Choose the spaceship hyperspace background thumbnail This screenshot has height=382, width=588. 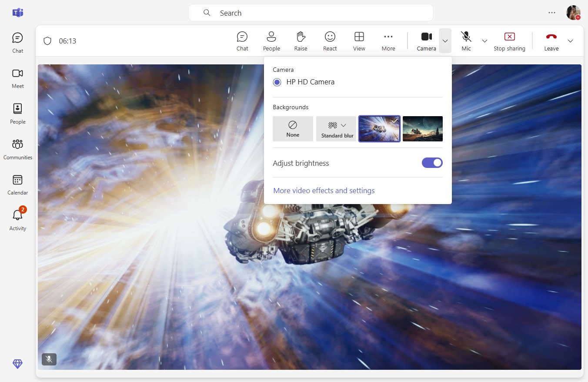coord(379,129)
